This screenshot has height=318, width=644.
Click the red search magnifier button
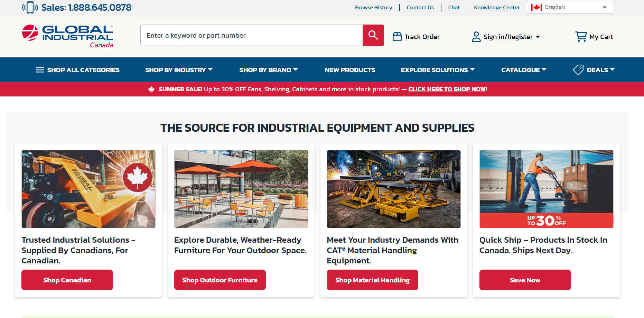pyautogui.click(x=373, y=35)
